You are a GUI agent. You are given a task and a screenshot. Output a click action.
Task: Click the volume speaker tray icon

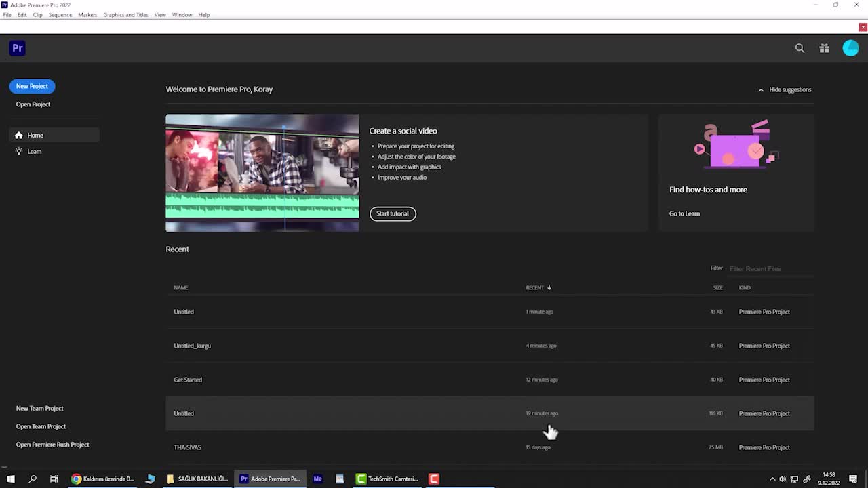click(x=783, y=479)
